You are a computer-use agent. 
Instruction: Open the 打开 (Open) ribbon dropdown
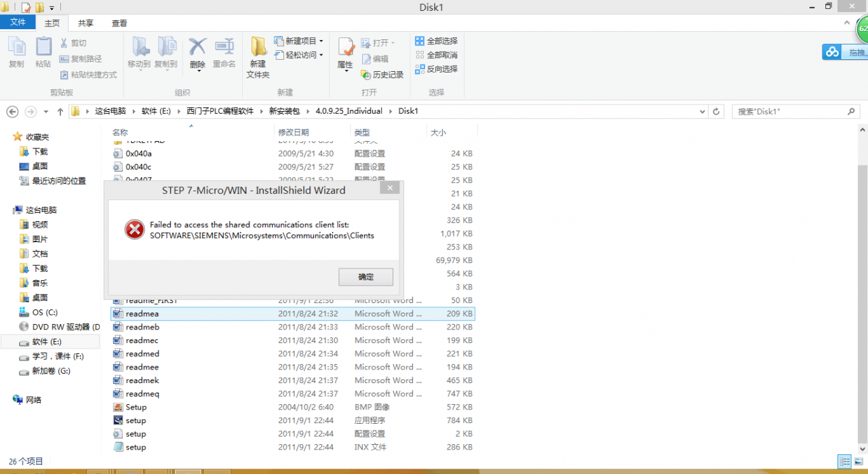point(378,43)
